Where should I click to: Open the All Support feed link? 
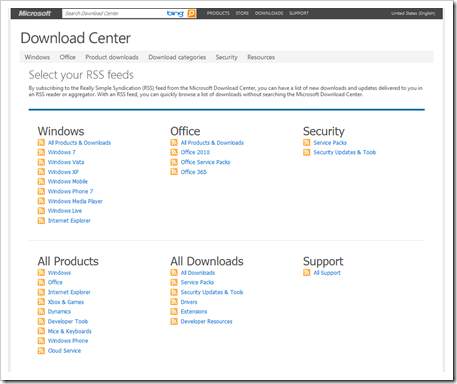(327, 273)
